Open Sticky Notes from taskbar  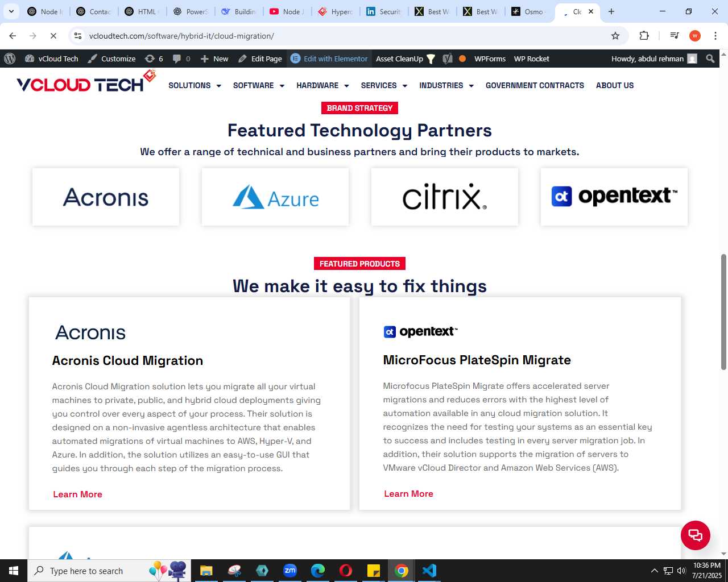click(x=374, y=571)
